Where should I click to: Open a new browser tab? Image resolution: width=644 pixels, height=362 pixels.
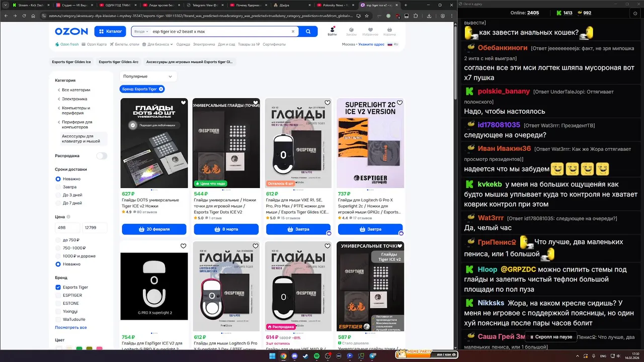pos(406,5)
